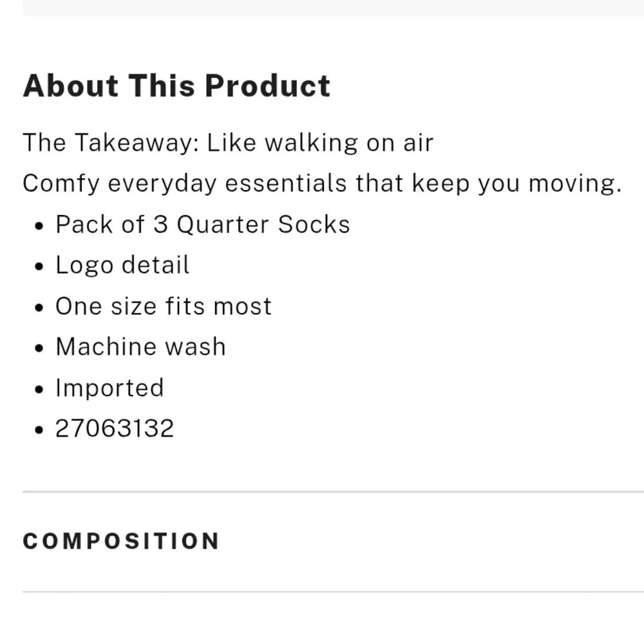Viewport: 644px width, 644px height.
Task: Click bullet point beside Logo detail
Action: [39, 267]
